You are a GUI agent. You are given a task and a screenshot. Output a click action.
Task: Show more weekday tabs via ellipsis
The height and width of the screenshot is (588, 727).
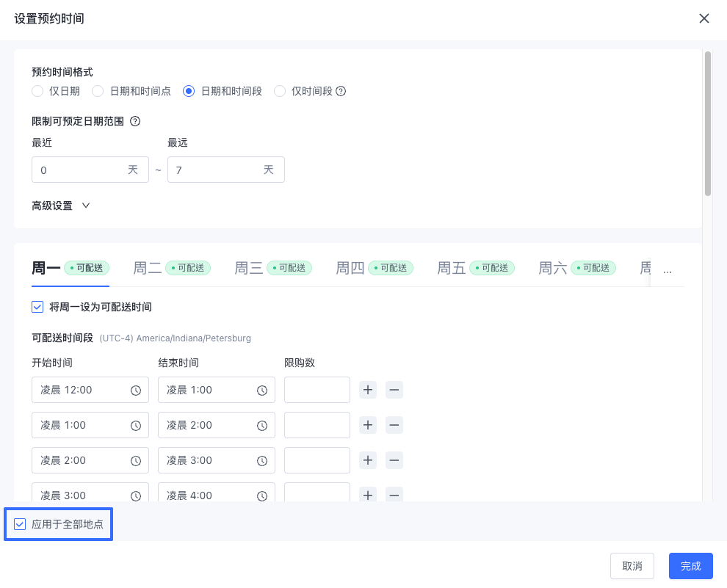(668, 271)
